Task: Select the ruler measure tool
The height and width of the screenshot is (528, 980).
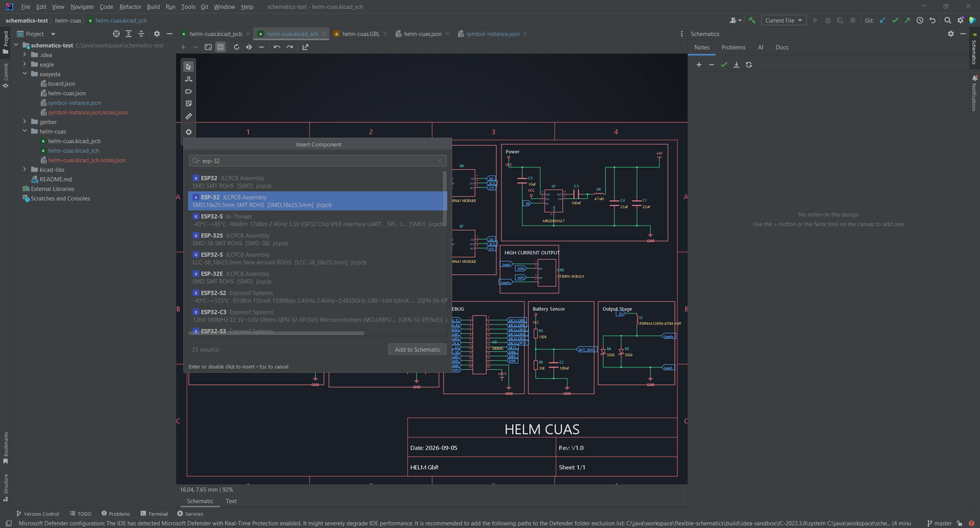Action: 189,116
